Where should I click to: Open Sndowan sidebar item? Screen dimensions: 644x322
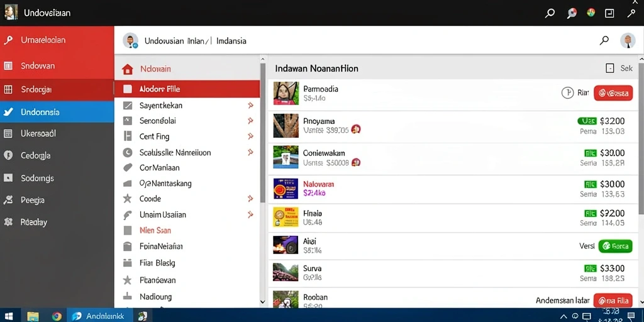point(57,65)
